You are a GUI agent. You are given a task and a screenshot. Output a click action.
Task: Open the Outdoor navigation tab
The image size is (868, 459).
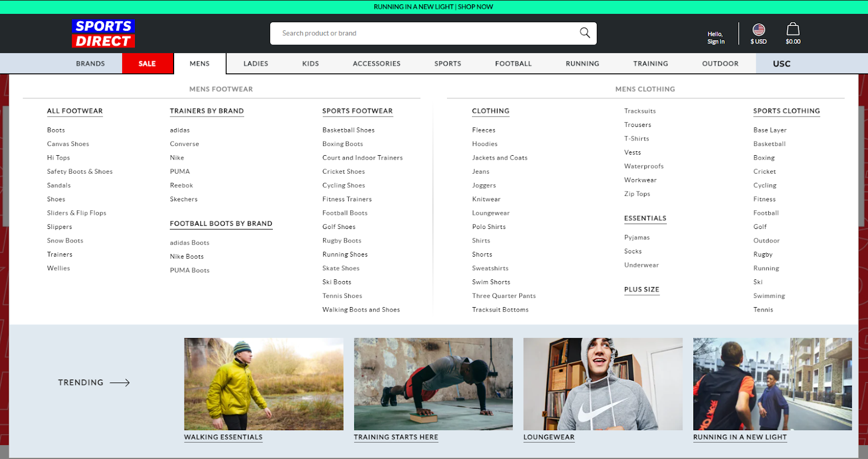720,63
